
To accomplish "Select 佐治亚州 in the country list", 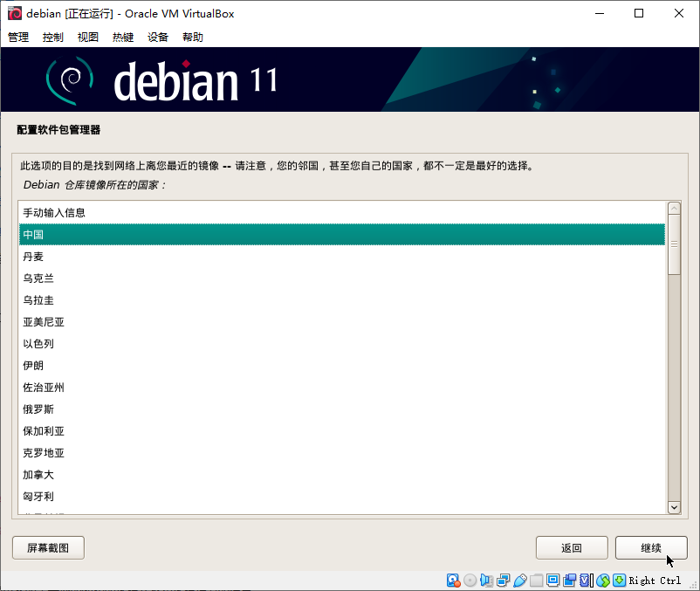I will 342,388.
